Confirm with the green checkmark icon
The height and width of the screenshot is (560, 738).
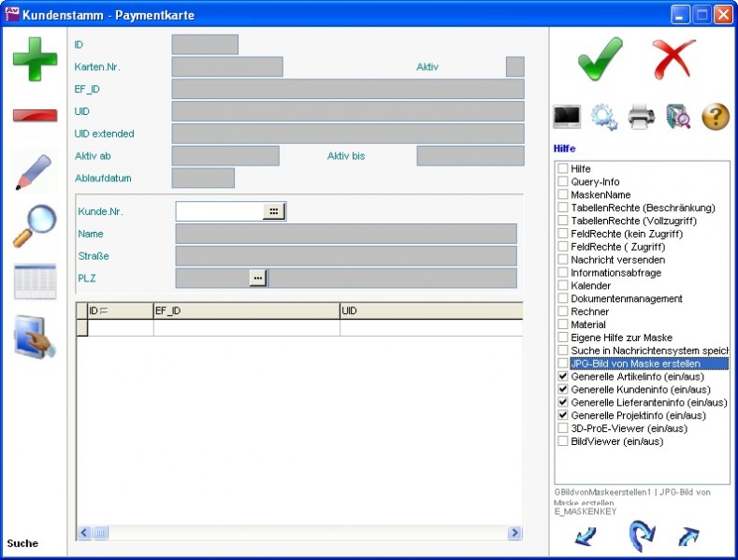click(600, 59)
